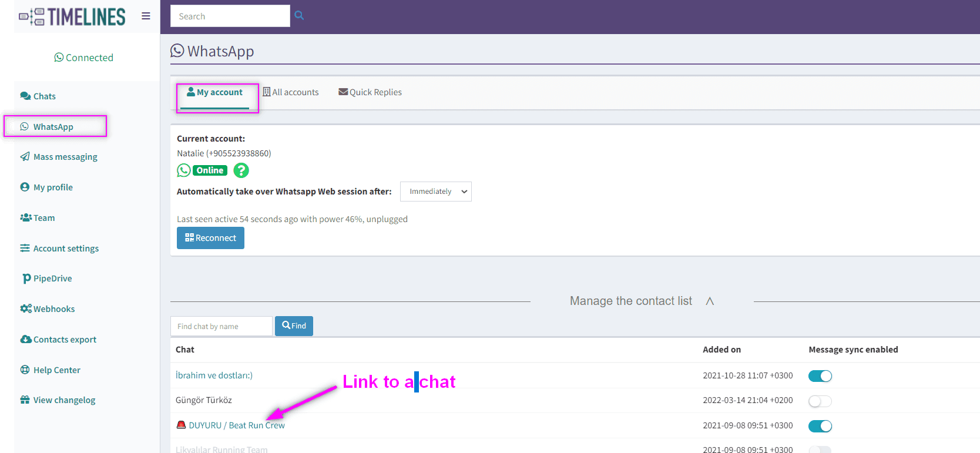Collapse the Manage the contact list section
980x453 pixels.
pos(710,301)
